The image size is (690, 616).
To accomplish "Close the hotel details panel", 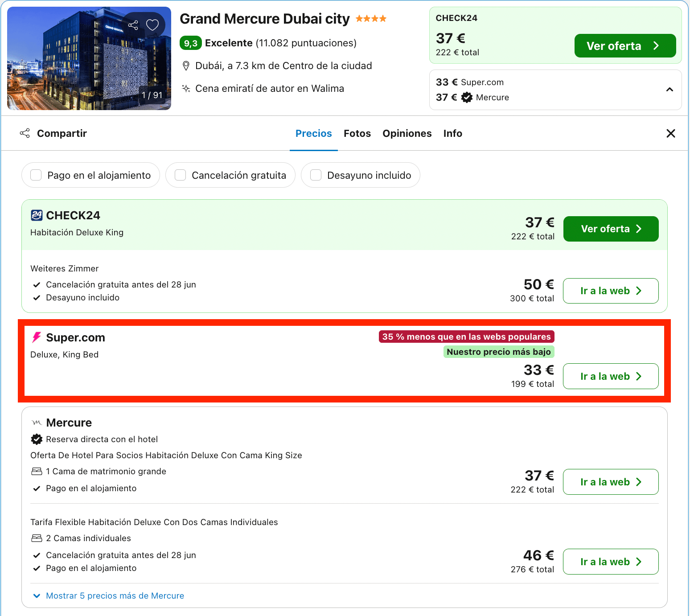I will [670, 133].
